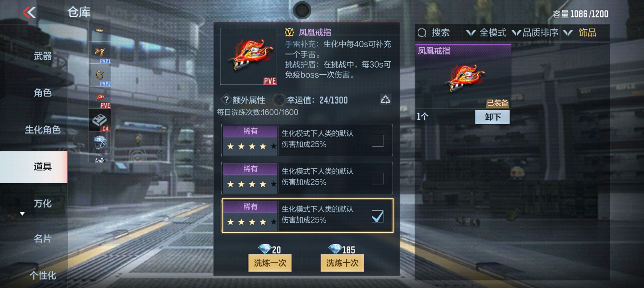Switch to the 武器 tab
Viewport: 644px width, 288px height.
pos(43,56)
